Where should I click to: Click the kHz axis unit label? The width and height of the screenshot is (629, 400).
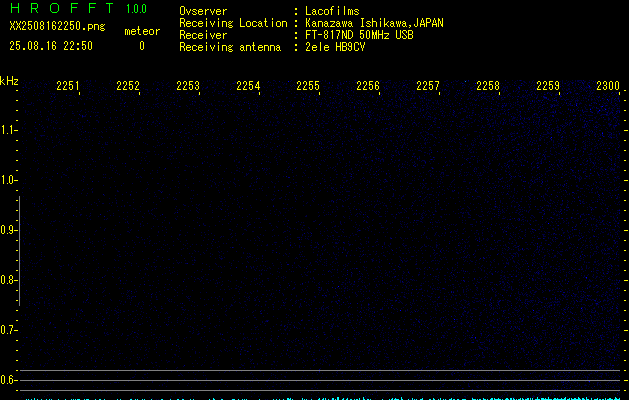pos(9,81)
